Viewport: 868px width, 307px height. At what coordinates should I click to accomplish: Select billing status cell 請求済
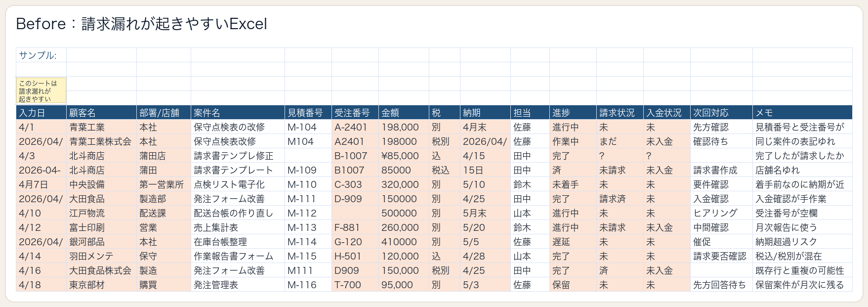coord(620,199)
